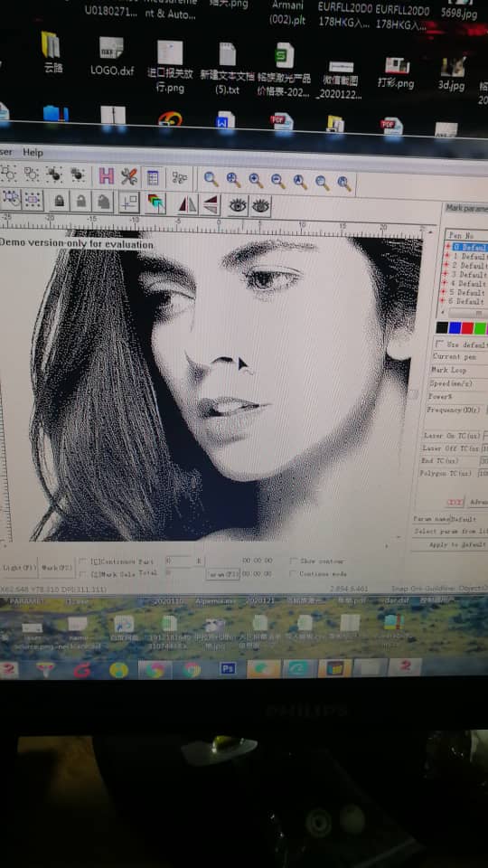Click the Mark(F2) button
488x868 pixels.
tap(58, 568)
